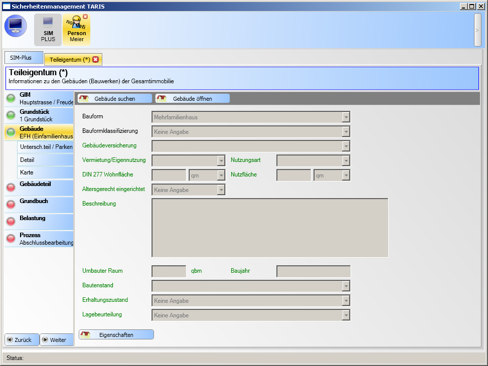The image size is (488, 366).
Task: Click the Weiter button
Action: click(x=57, y=340)
